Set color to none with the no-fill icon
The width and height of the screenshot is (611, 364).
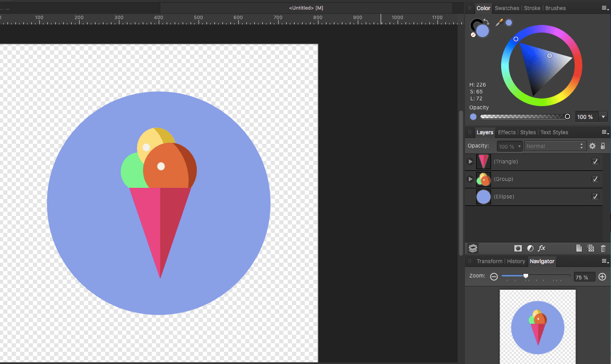[473, 35]
